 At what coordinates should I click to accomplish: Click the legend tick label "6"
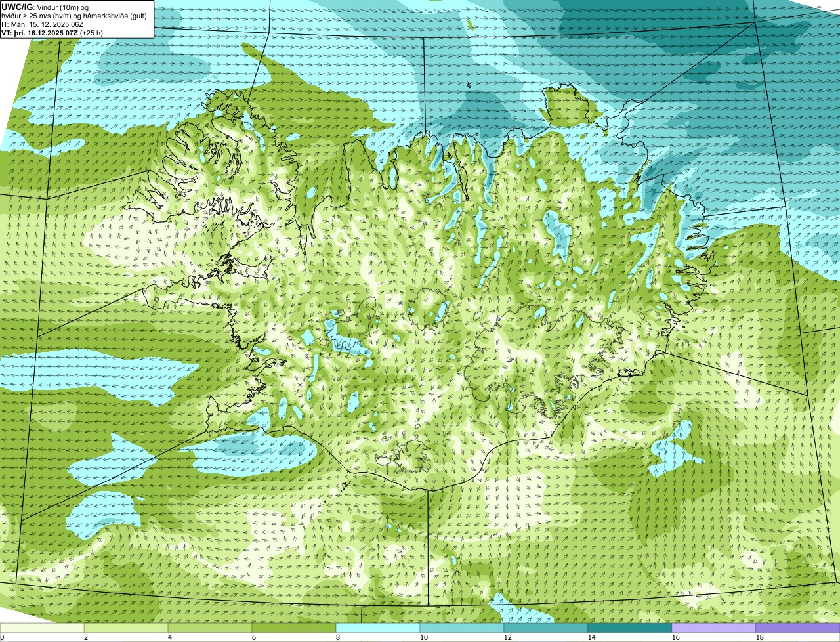254,637
